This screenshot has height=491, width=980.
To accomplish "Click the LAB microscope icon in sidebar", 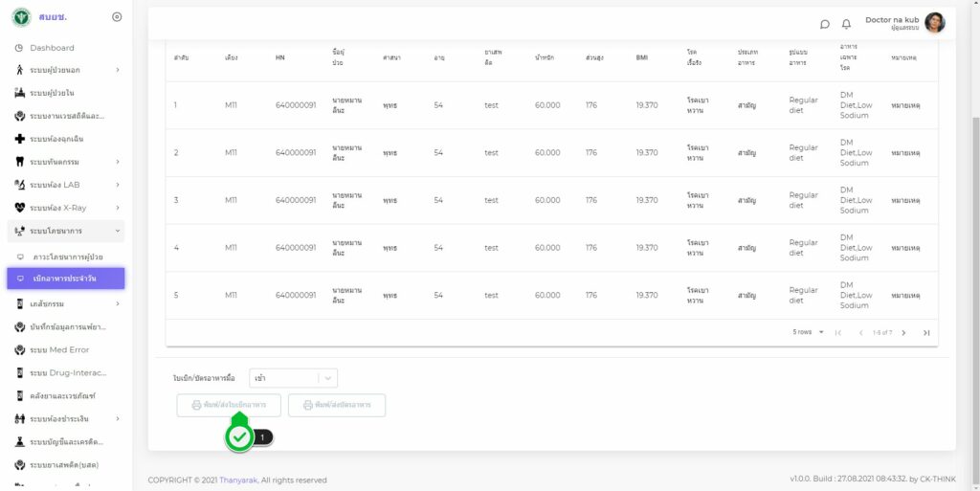I will point(19,185).
